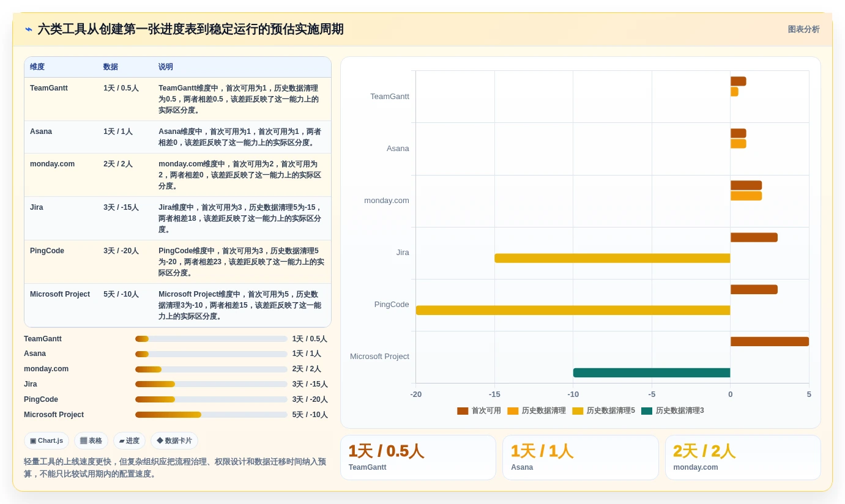Click the monday.com progress bar
845x504 pixels.
click(211, 369)
